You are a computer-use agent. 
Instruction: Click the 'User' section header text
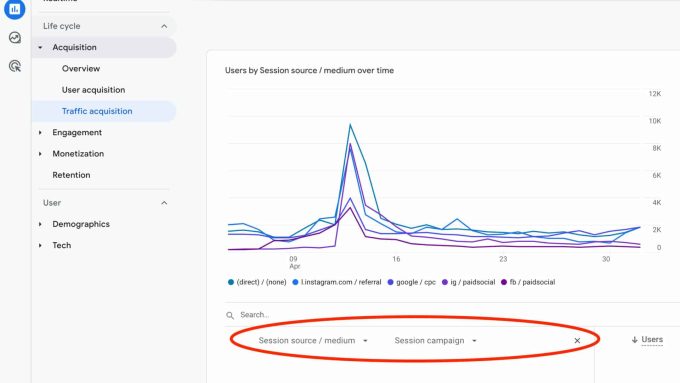pos(52,203)
